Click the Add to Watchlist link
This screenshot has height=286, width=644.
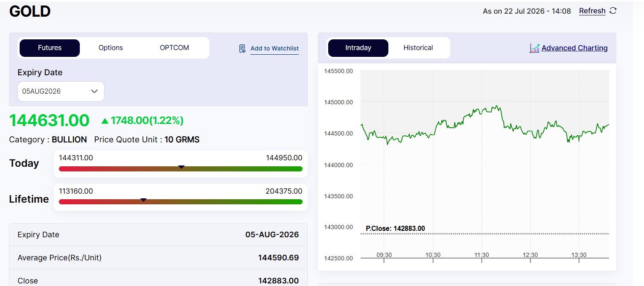(274, 48)
